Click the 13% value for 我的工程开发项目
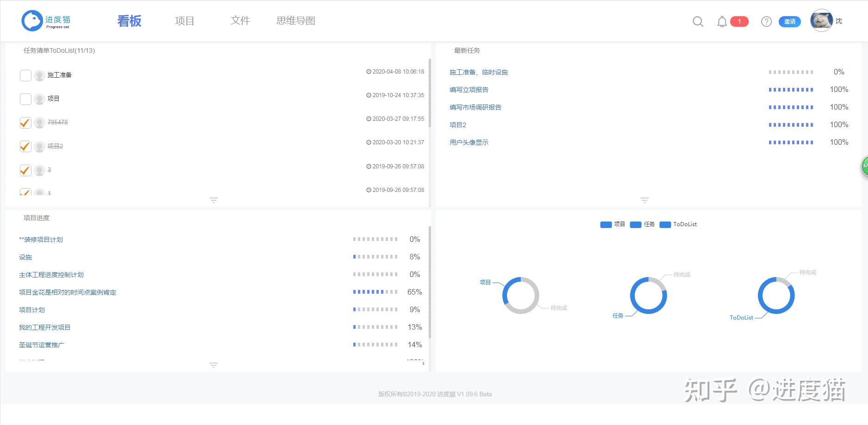 point(415,327)
